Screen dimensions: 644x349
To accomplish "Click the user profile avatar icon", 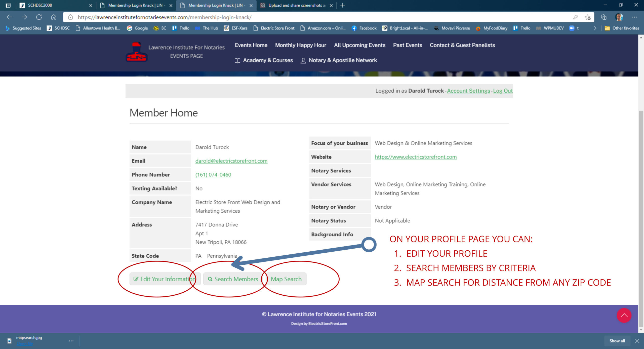I will [x=619, y=17].
